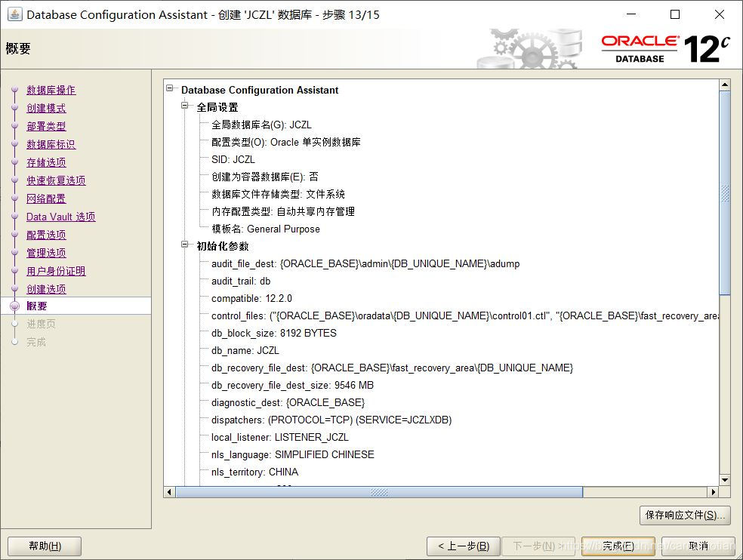
Task: Select the diagnostic_dest parameter row
Action: click(288, 402)
